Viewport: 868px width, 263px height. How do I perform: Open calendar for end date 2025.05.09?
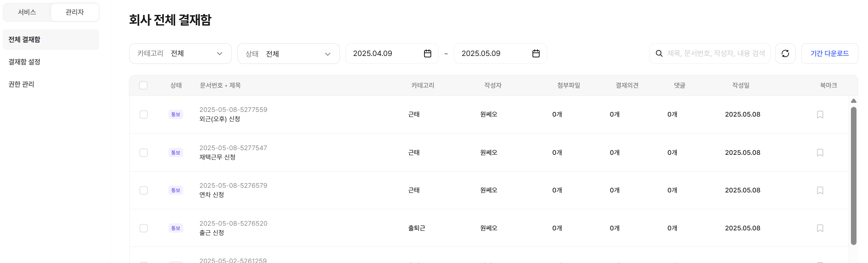pos(536,53)
